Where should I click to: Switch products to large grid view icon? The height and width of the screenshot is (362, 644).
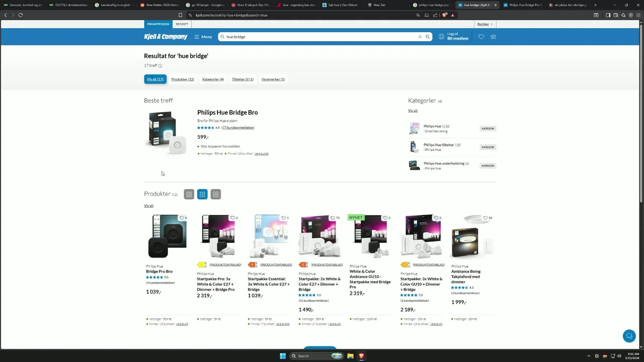point(216,194)
